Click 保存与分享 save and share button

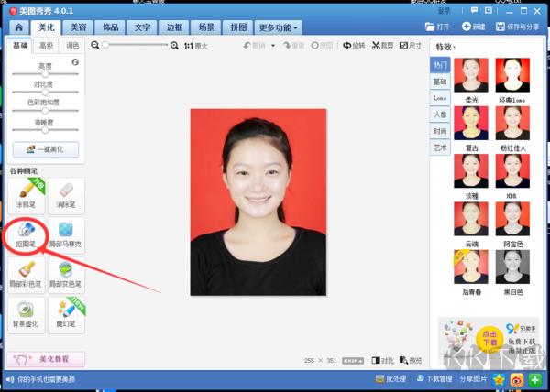pyautogui.click(x=517, y=27)
